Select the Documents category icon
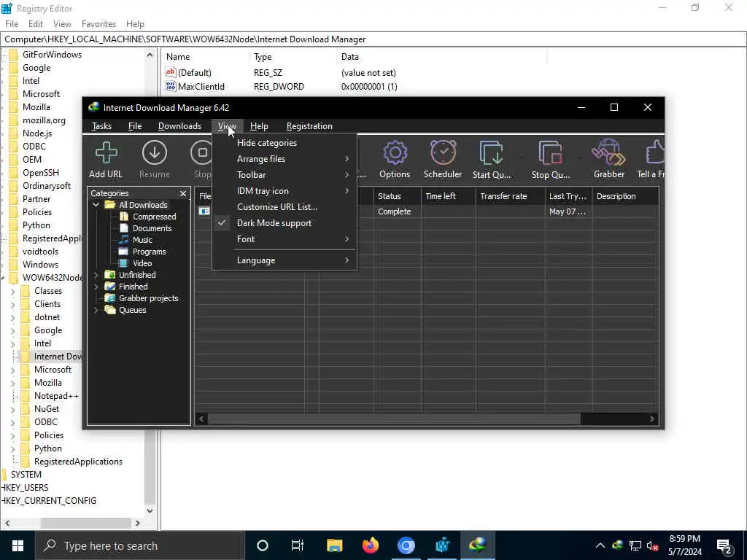This screenshot has width=747, height=560. 124,228
